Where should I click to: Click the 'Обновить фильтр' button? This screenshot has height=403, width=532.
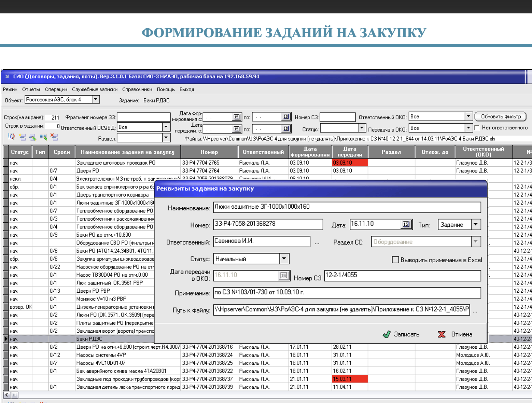pyautogui.click(x=501, y=116)
